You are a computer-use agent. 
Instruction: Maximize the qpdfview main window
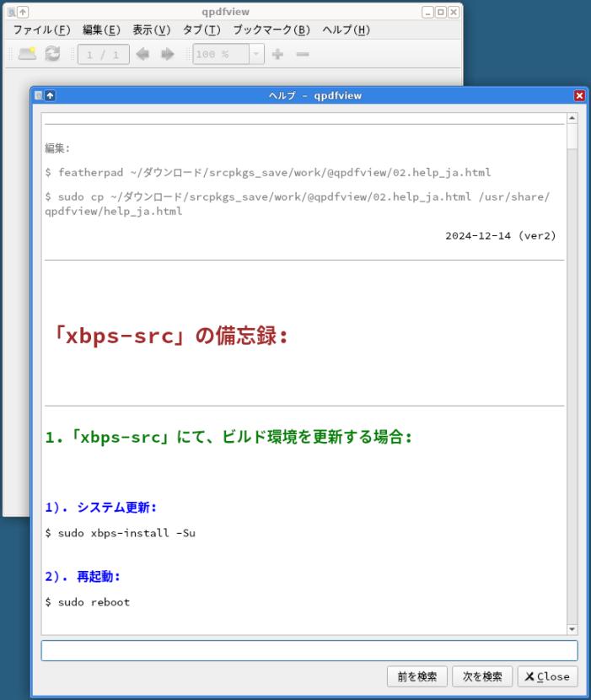pyautogui.click(x=440, y=12)
